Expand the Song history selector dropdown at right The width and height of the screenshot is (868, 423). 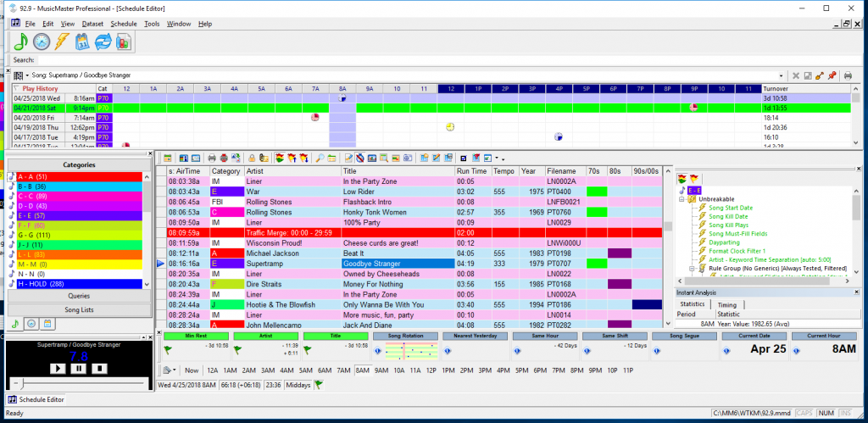[x=782, y=76]
